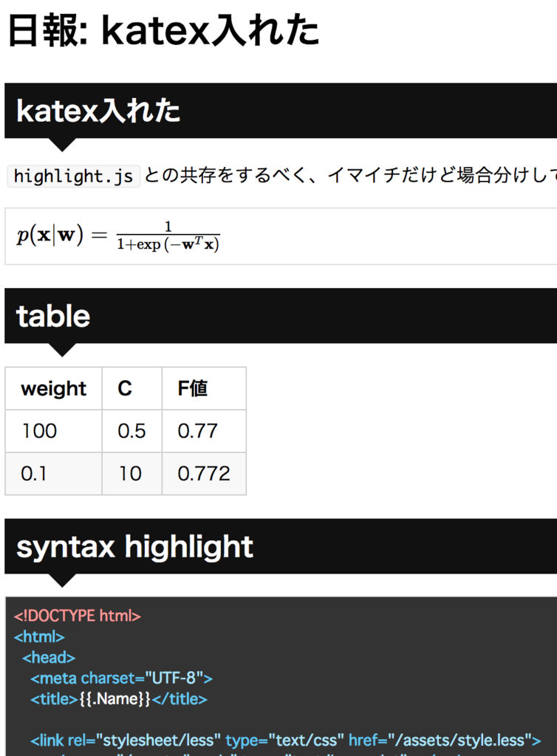Click the '<link rel="stylesheet/less"' code line

(x=285, y=740)
